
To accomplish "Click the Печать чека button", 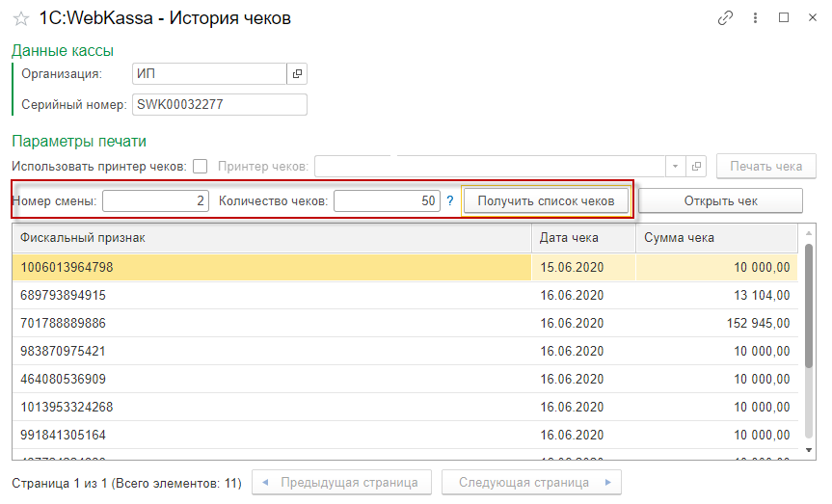I will [x=765, y=166].
